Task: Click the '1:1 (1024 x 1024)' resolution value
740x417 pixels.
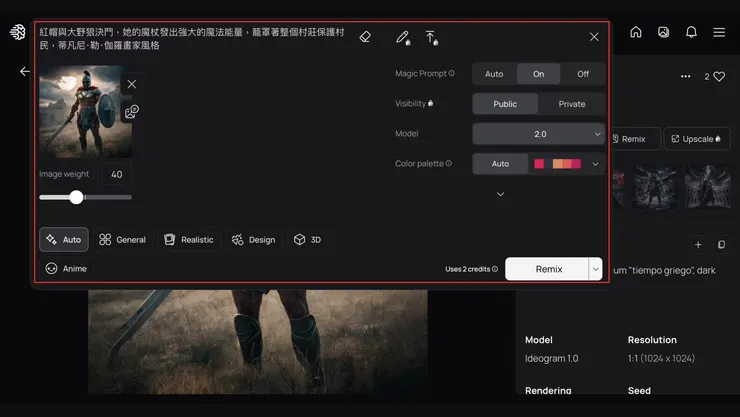Action: coord(661,359)
